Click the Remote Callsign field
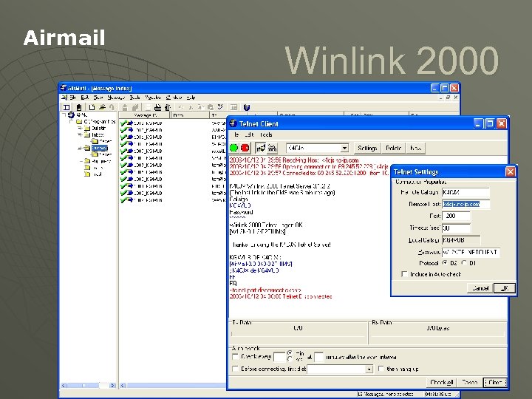The height and width of the screenshot is (399, 532). (465, 192)
